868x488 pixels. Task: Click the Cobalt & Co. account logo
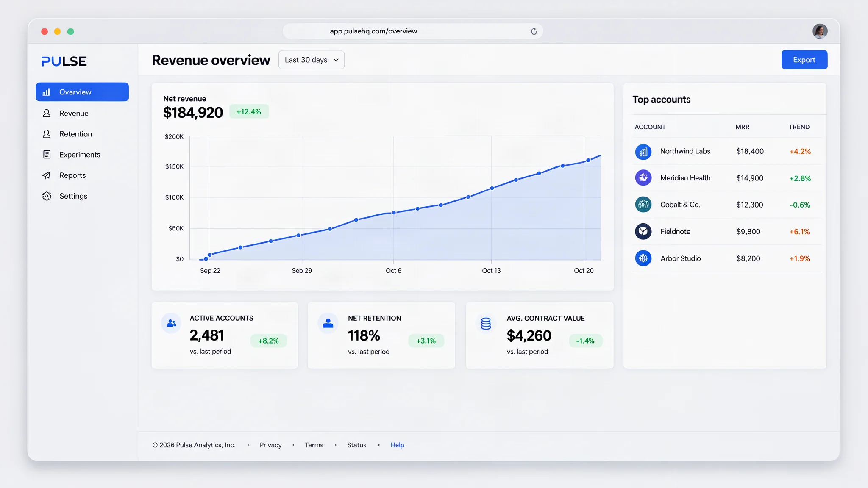pos(643,205)
